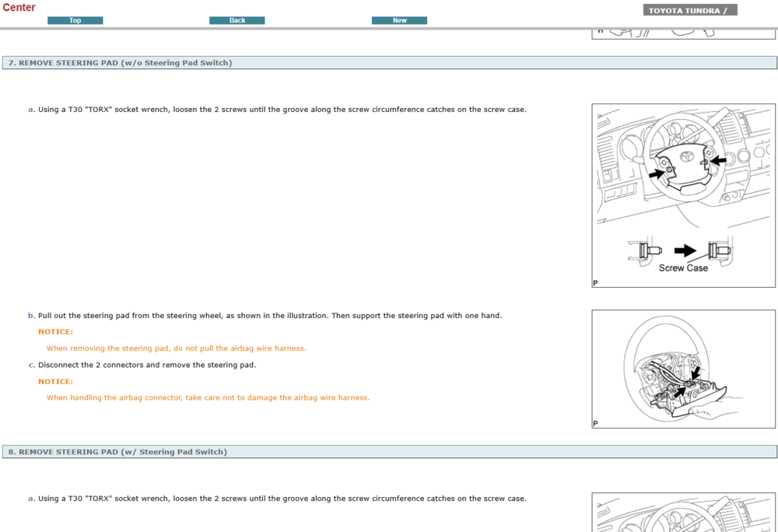Select the section 7 REMOVE STEERING PAD header
This screenshot has width=778, height=532.
coord(390,62)
